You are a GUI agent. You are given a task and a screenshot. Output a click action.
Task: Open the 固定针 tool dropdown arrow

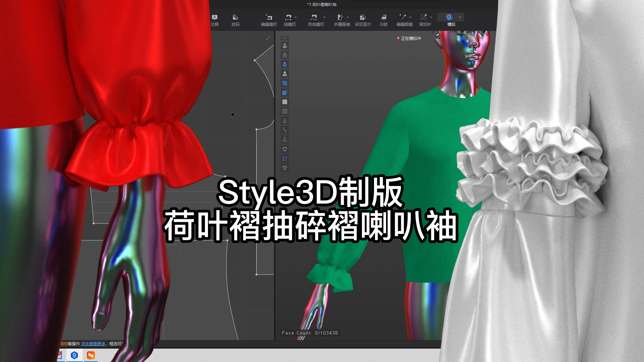pos(431,17)
